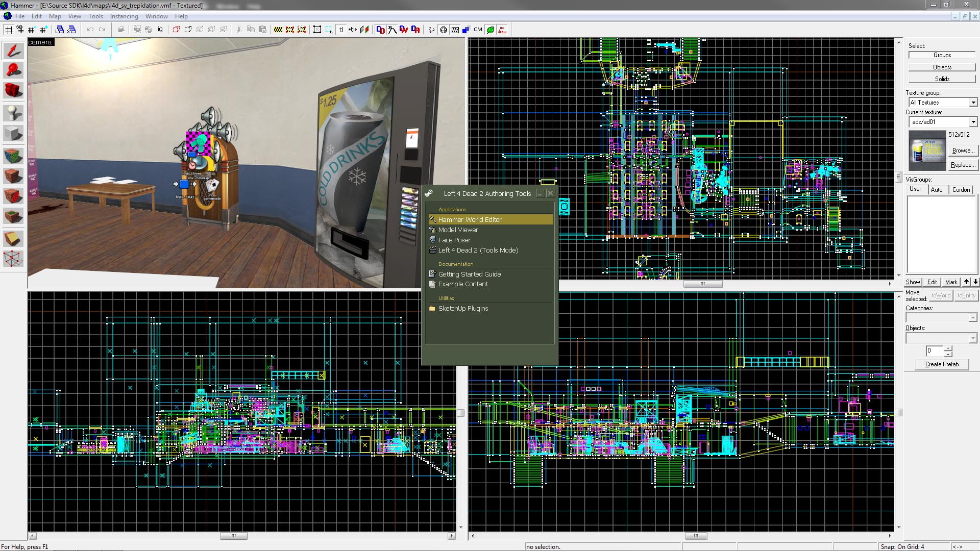Select Hammer World Editor from authoring tools
This screenshot has height=551, width=980.
(x=470, y=219)
